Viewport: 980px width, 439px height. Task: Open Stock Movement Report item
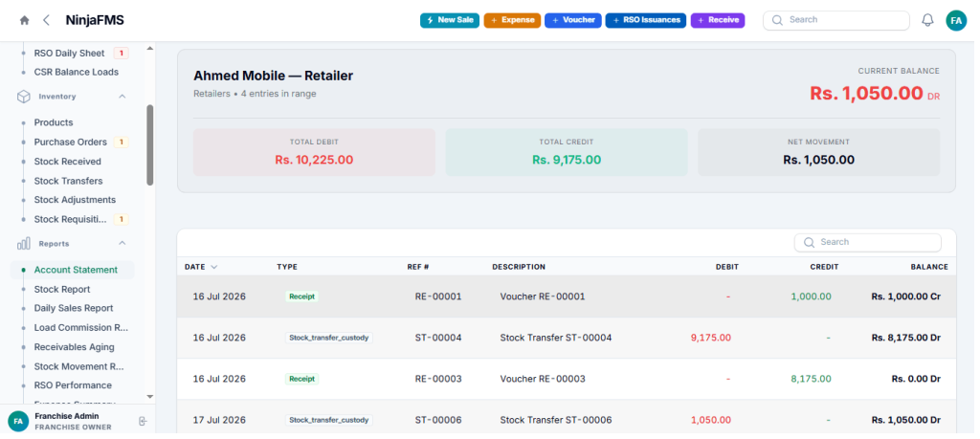[x=78, y=366]
